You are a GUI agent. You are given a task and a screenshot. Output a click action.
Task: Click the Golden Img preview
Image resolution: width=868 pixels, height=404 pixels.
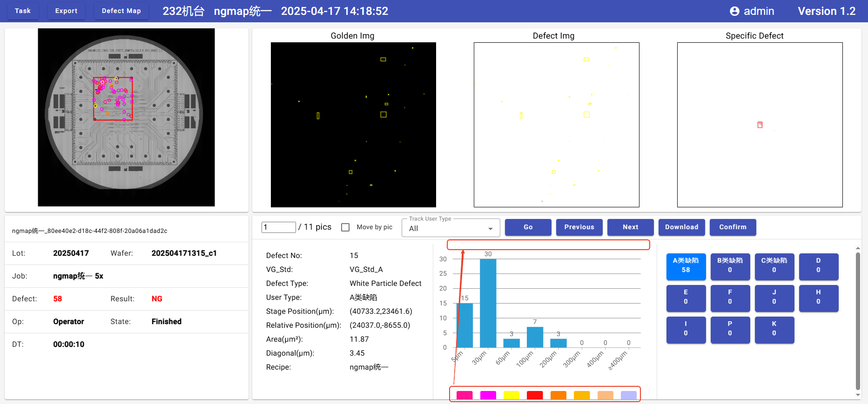[x=353, y=125]
